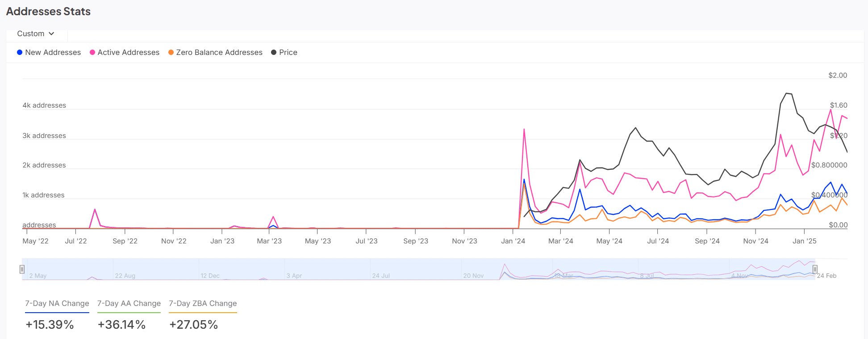Toggle the Zero Balance Addresses series label
Screen dimensions: 868x339
click(219, 52)
